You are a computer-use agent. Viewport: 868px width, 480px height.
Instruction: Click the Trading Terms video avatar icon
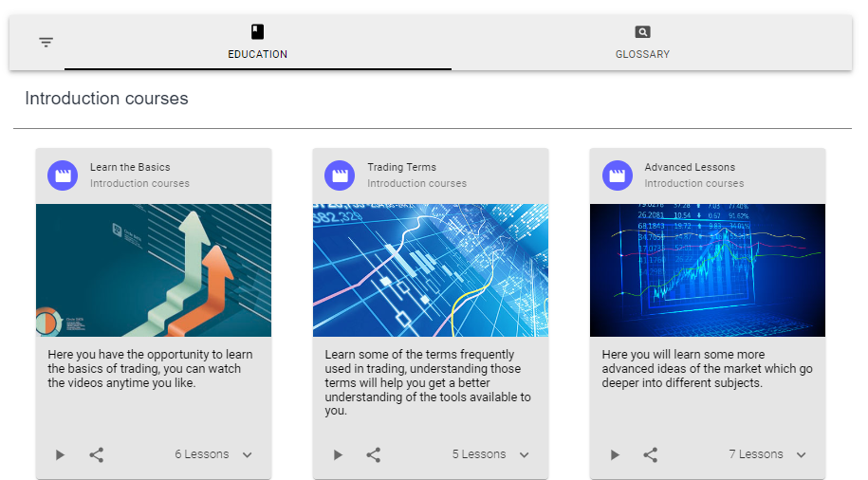[x=340, y=175]
